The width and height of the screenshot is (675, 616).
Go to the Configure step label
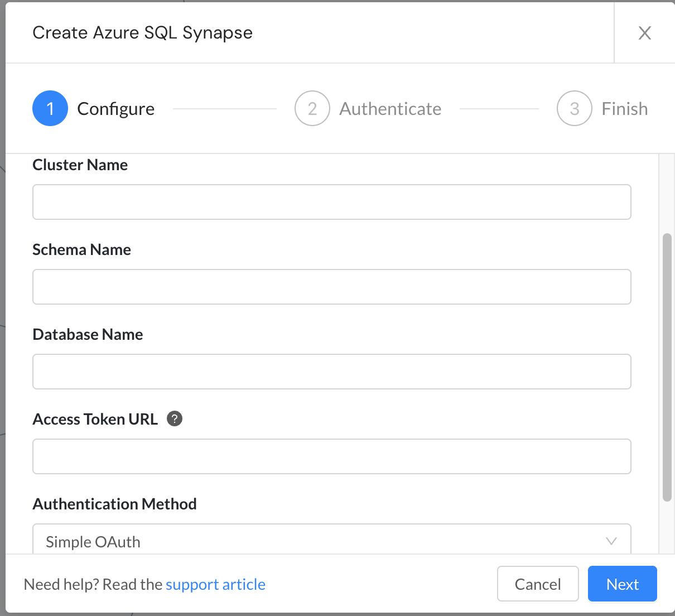click(x=116, y=109)
